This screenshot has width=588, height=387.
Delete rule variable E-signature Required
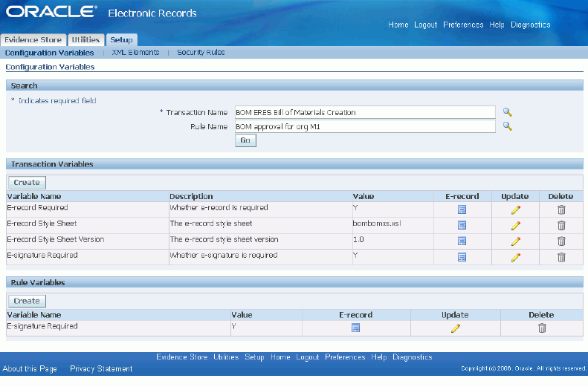(x=542, y=328)
